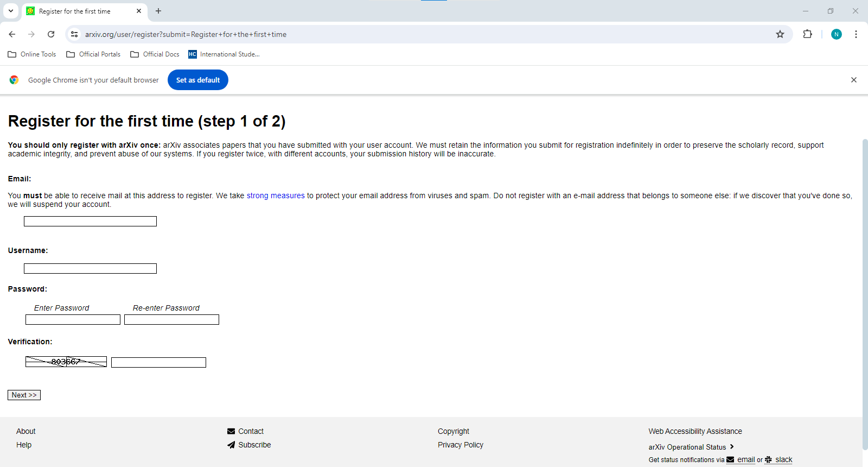Open the tab search dropdown arrow
This screenshot has width=868, height=467.
[x=11, y=11]
